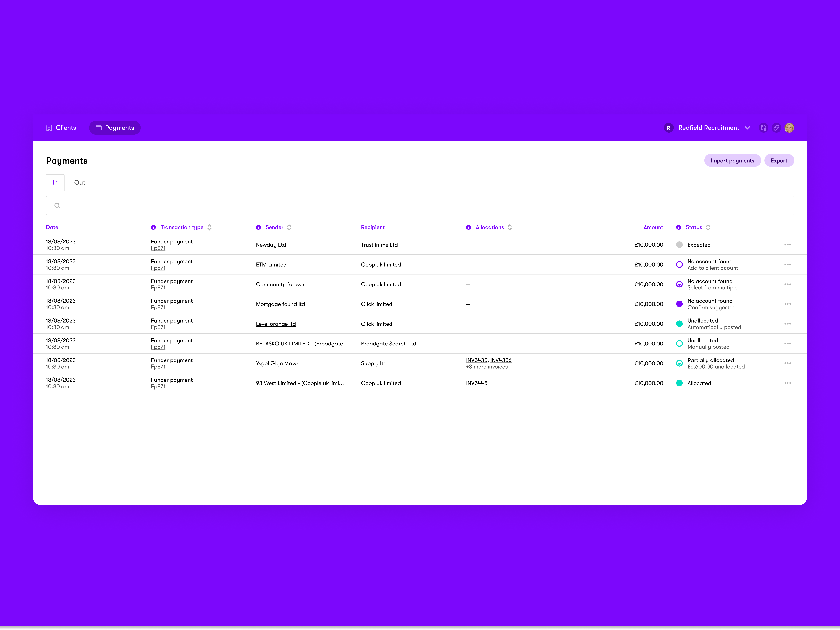
Task: Click info icon beside Transaction type
Action: [153, 227]
